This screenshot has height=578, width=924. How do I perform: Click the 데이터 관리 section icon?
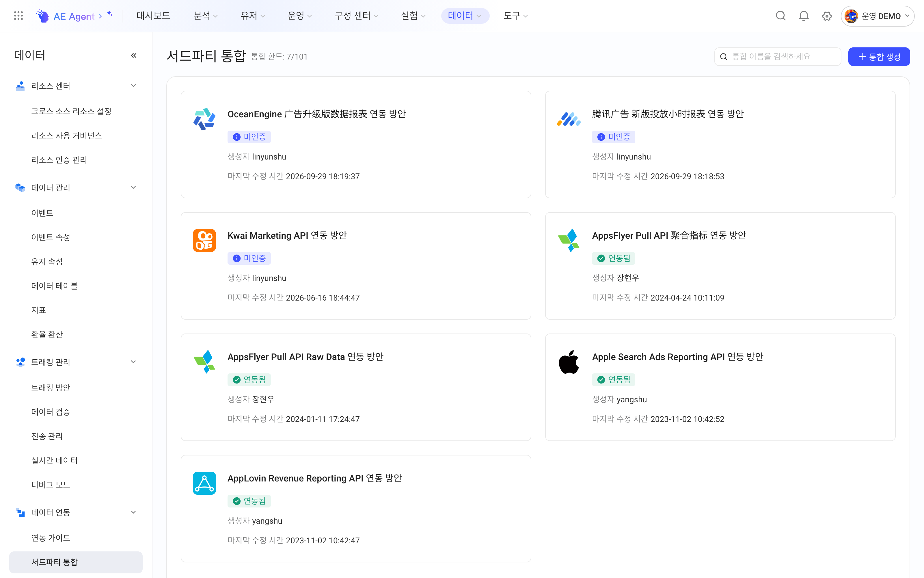click(x=20, y=187)
